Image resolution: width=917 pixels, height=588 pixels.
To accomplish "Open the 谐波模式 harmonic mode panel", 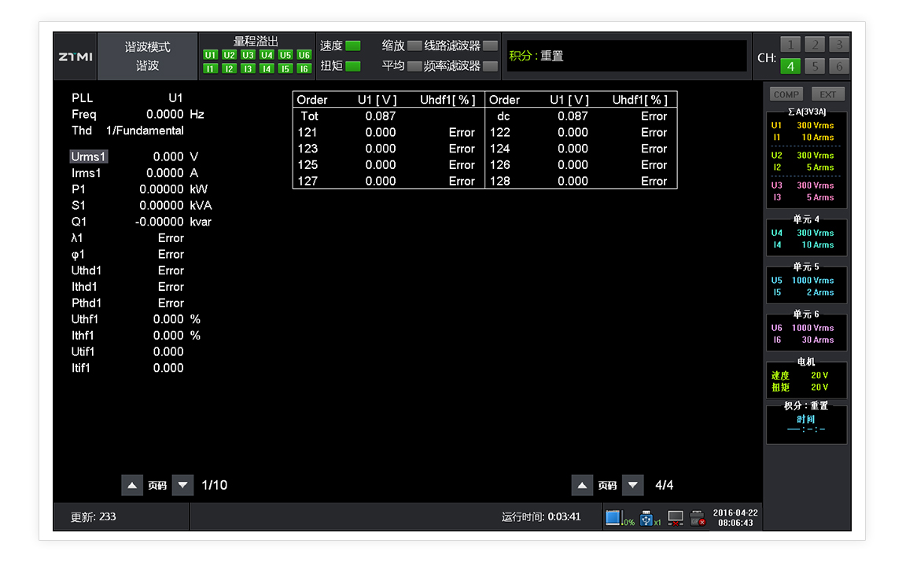I will [x=148, y=57].
